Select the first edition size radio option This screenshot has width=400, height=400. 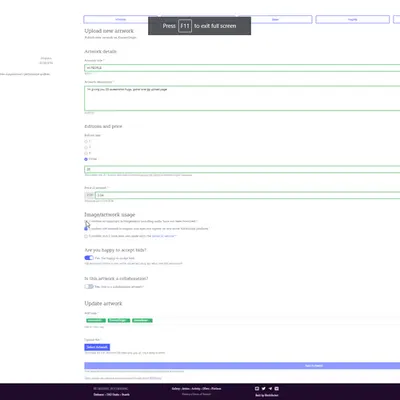click(x=86, y=141)
